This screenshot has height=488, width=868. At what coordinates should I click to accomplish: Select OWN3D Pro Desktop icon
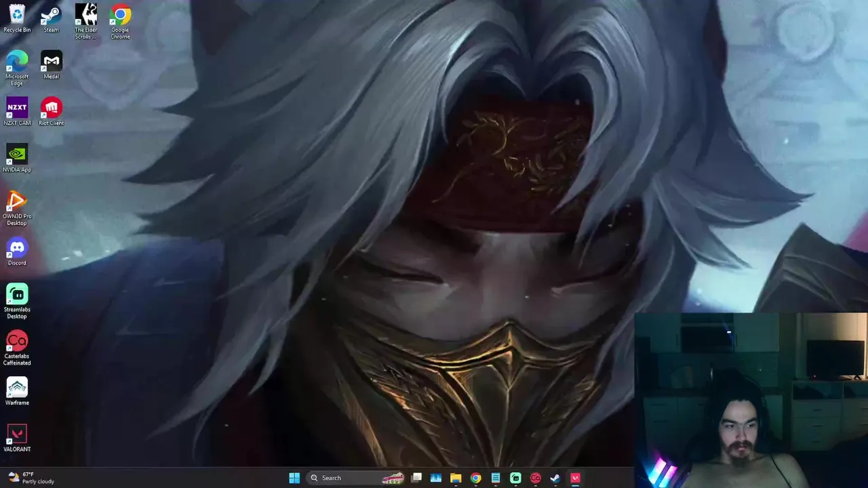tap(17, 208)
